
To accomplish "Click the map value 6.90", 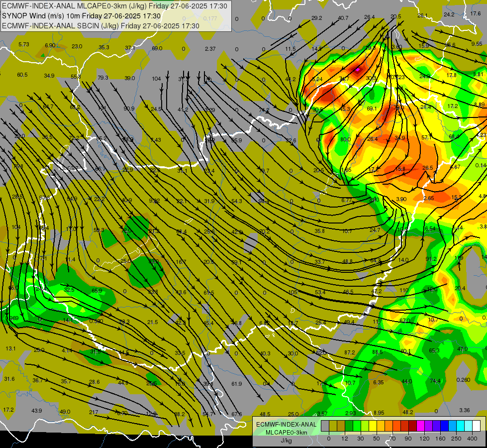I will (50, 45).
